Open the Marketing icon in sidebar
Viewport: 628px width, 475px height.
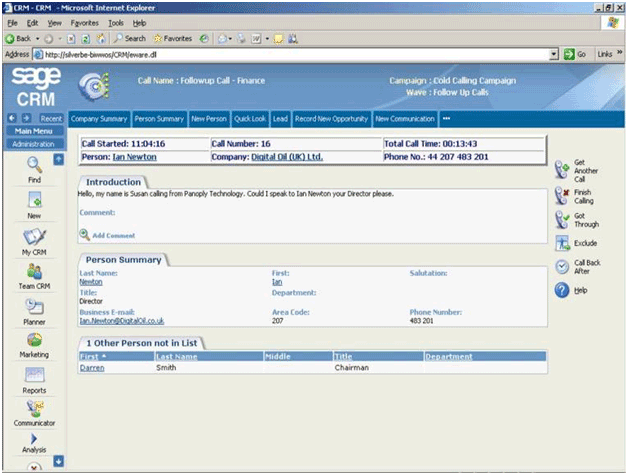point(34,340)
